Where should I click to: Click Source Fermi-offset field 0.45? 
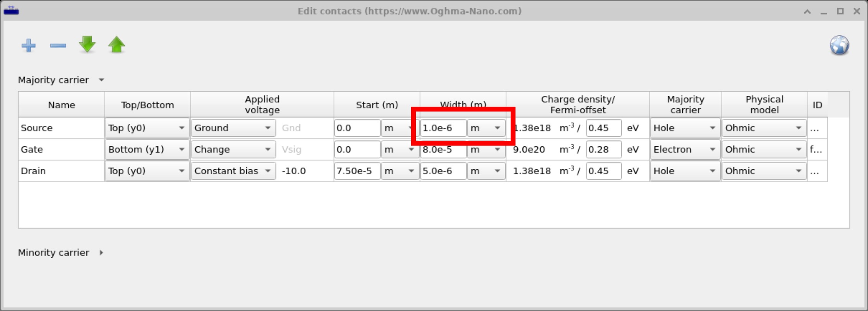(604, 128)
